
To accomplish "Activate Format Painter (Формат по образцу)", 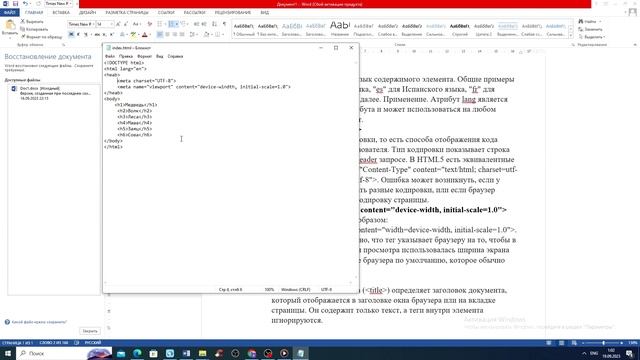I will (x=42, y=37).
